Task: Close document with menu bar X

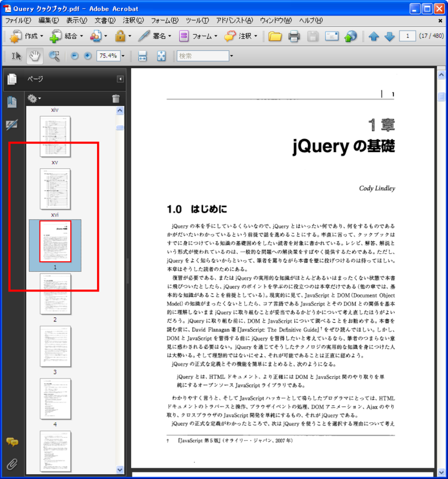Action: (x=440, y=21)
